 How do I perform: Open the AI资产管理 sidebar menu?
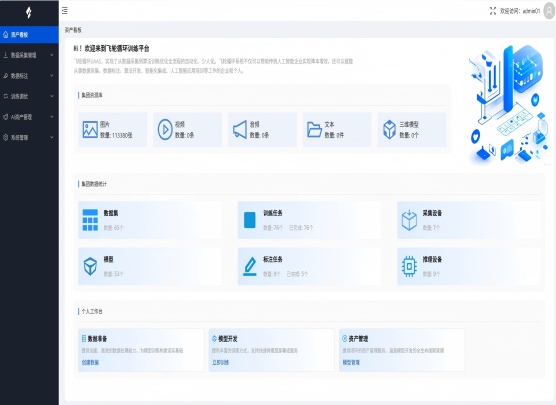29,117
